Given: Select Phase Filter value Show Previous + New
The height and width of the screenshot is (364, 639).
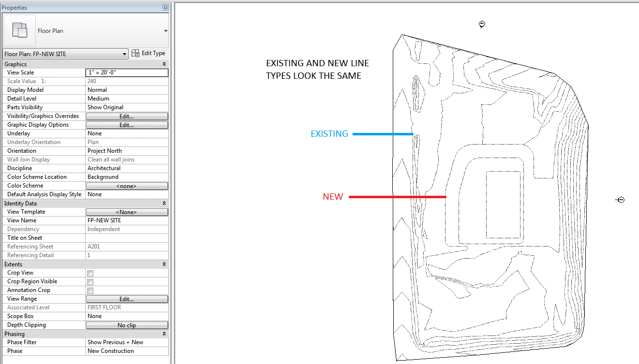Looking at the screenshot, I should click(127, 342).
